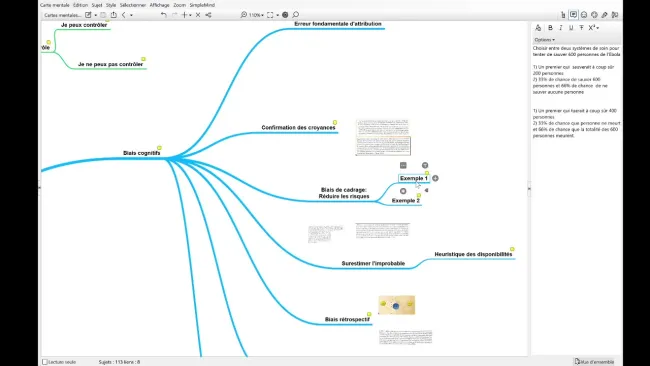Open the globe panel icon
Screen dimensions: 650x366
[x=594, y=15]
